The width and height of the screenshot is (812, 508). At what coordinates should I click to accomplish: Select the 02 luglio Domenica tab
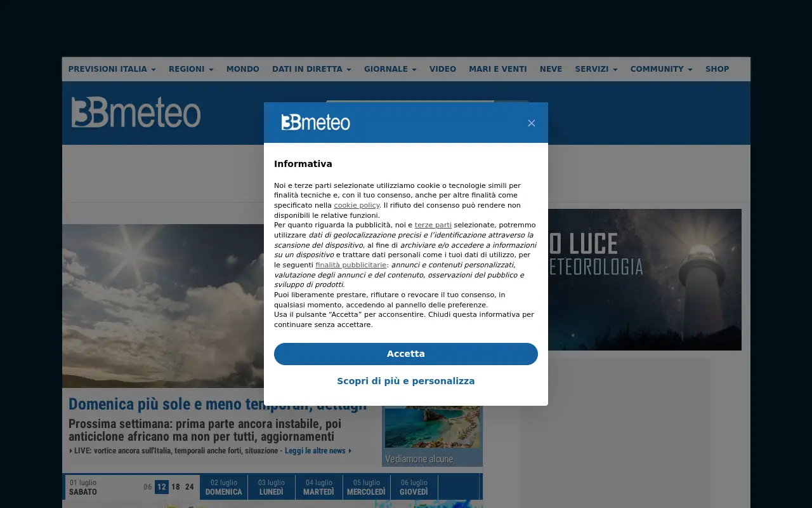224,487
